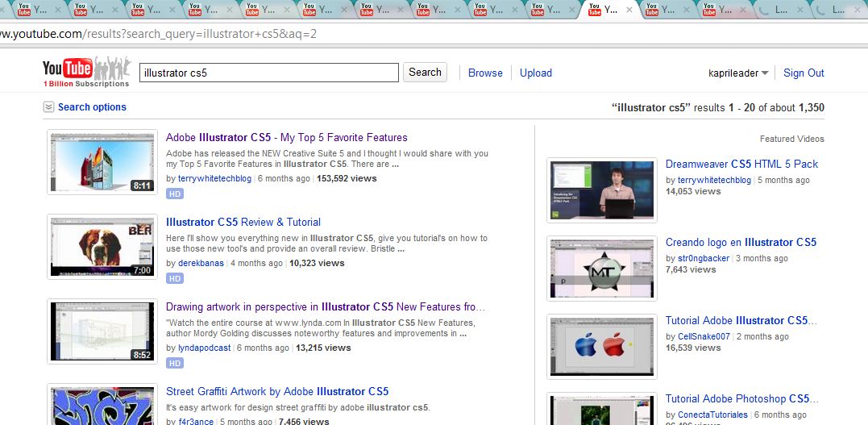868x425 pixels.
Task: Open terrywhitetechblog link under Dreamweaver video
Action: (715, 180)
